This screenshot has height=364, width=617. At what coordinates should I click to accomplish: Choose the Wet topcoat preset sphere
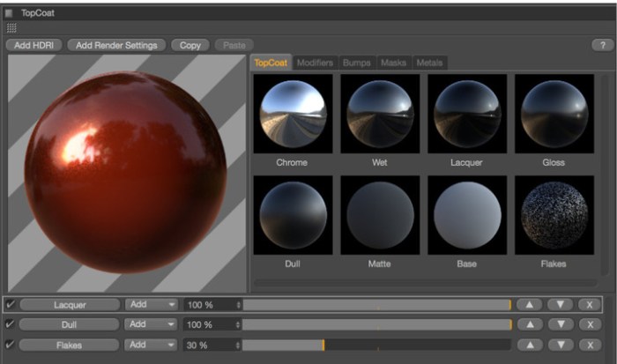tap(379, 114)
